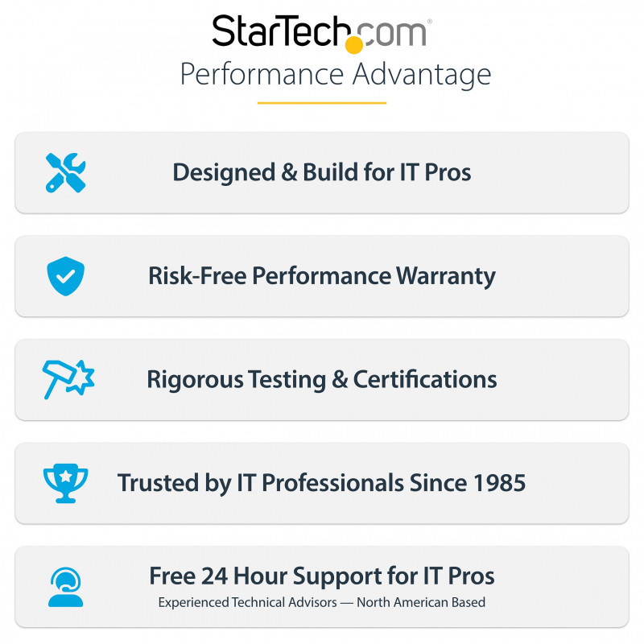Image resolution: width=644 pixels, height=644 pixels.
Task: Click the StarTech wordmark in the logo
Action: (279, 32)
